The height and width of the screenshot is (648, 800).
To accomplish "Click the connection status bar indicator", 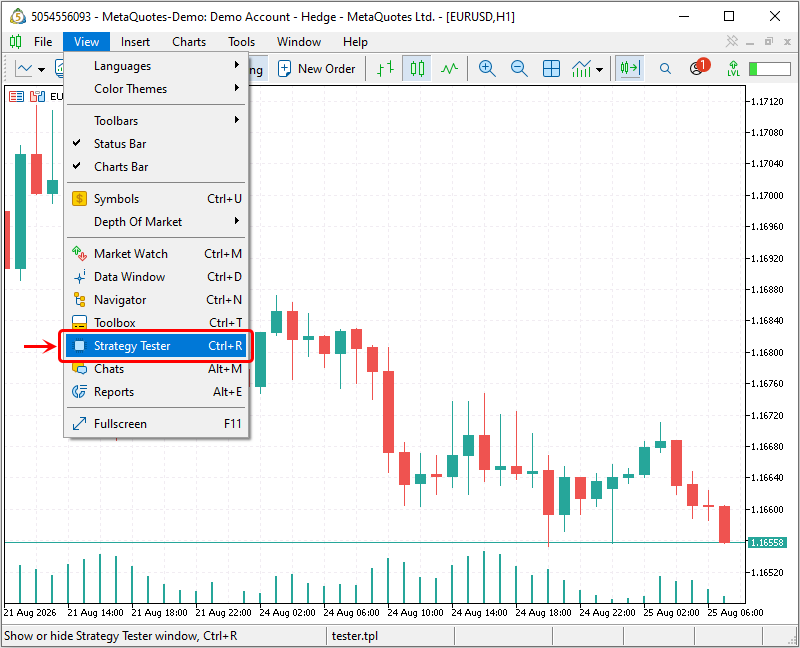I will [769, 68].
